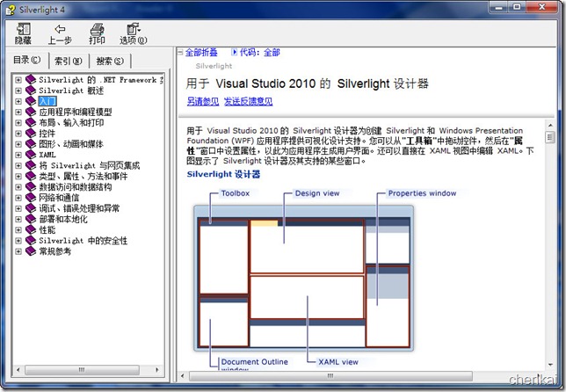The height and width of the screenshot is (392, 566).
Task: Click the book icon beside 应用程序和编程模型
Action: 31,112
